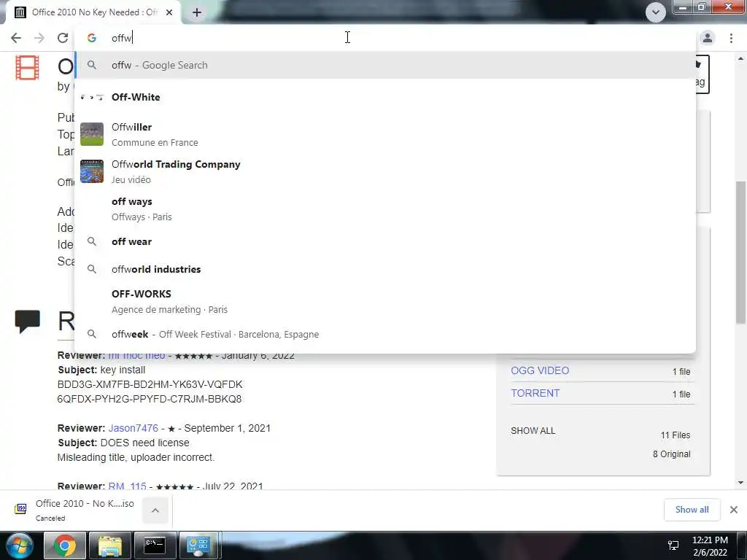Choose 'offw - Google Search' suggestion
This screenshot has width=747, height=560.
[385, 65]
